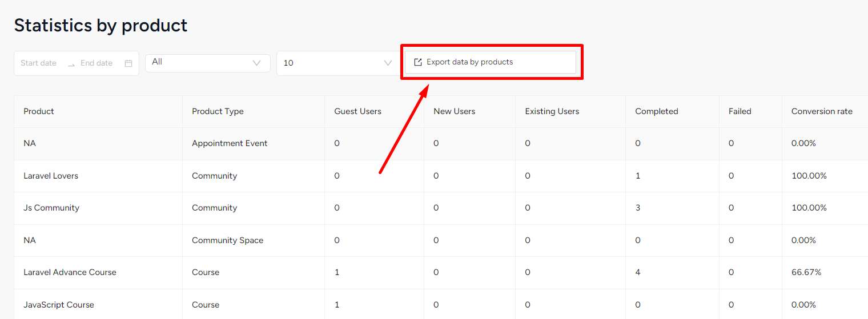The height and width of the screenshot is (319, 868).
Task: Click Laravel Advance Course's Completed value 4
Action: pyautogui.click(x=638, y=272)
